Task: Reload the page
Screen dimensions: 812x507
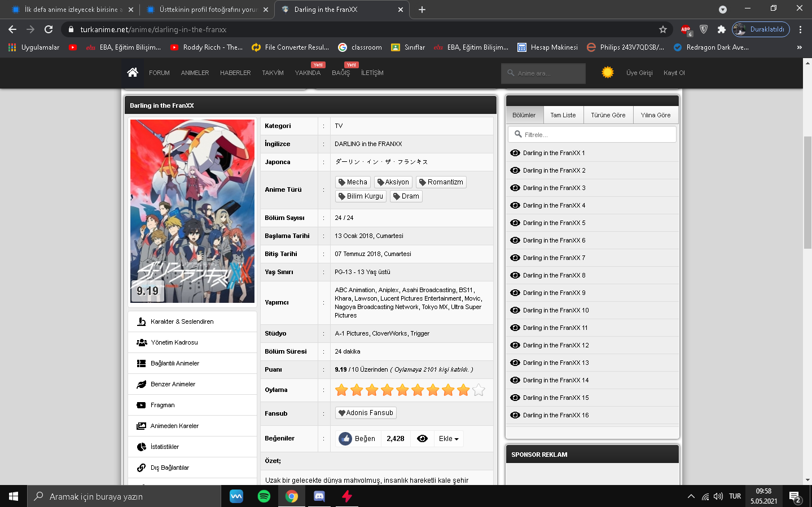Action: (x=49, y=29)
